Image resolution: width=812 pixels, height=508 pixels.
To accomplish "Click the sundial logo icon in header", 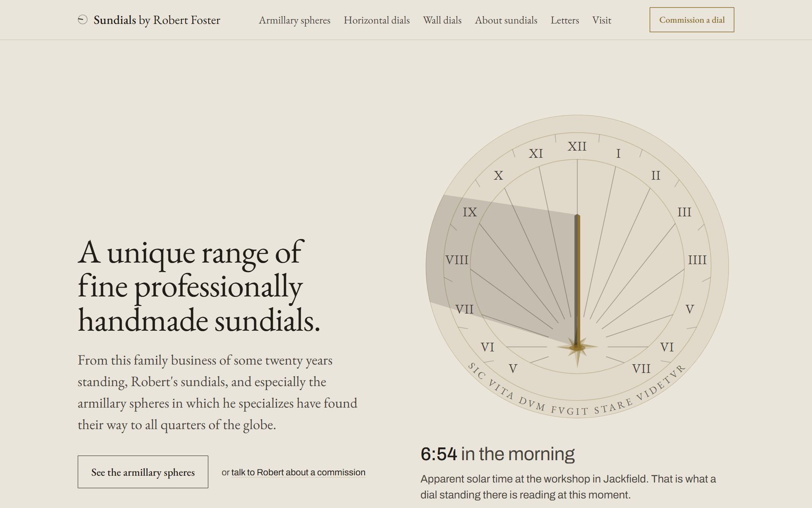I will point(82,20).
